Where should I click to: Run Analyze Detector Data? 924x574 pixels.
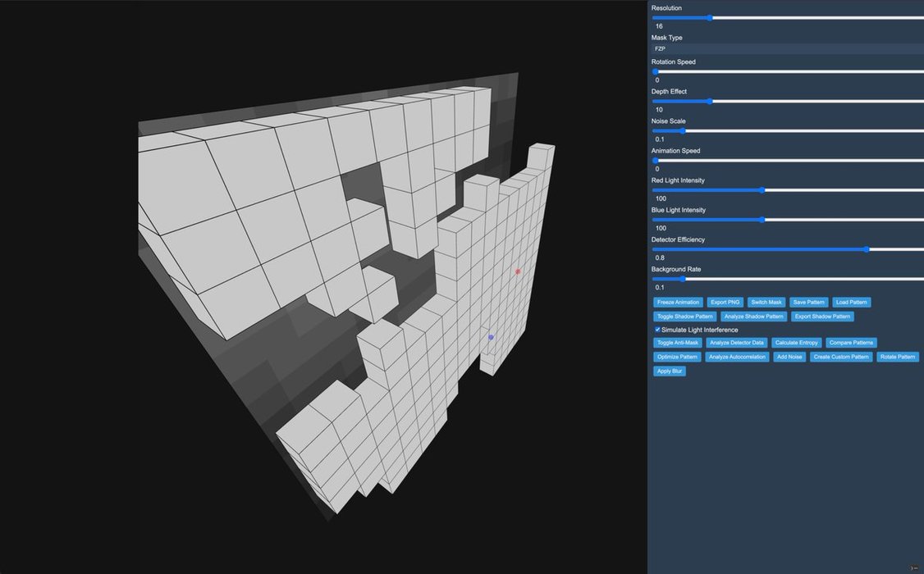(736, 343)
